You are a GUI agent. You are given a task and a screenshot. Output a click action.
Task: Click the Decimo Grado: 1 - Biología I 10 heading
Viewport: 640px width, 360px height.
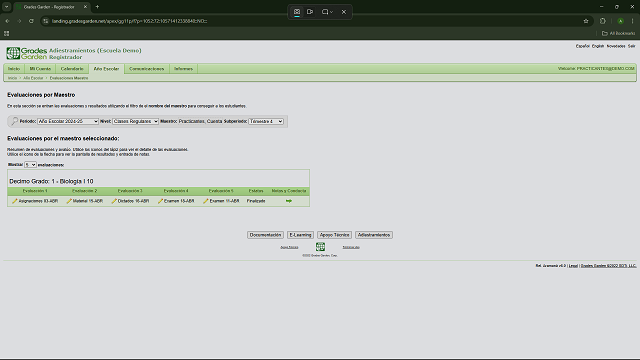tap(51, 181)
